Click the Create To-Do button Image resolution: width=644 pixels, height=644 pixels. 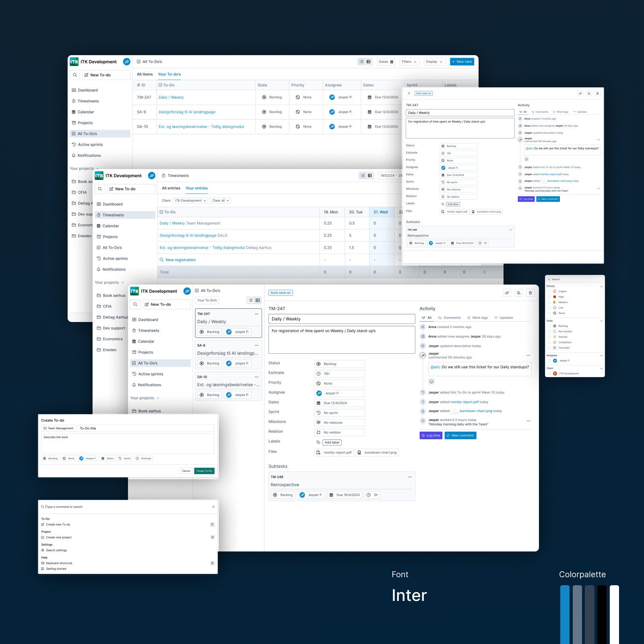pyautogui.click(x=204, y=471)
